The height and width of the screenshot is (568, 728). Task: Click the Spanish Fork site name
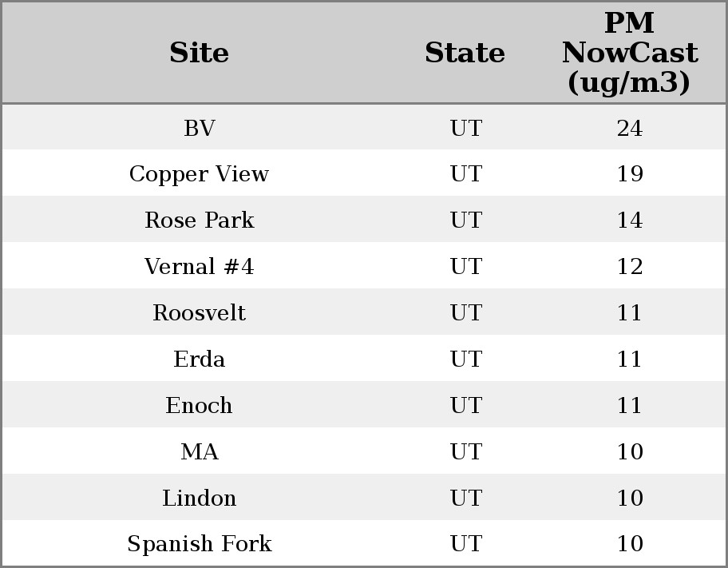[199, 544]
